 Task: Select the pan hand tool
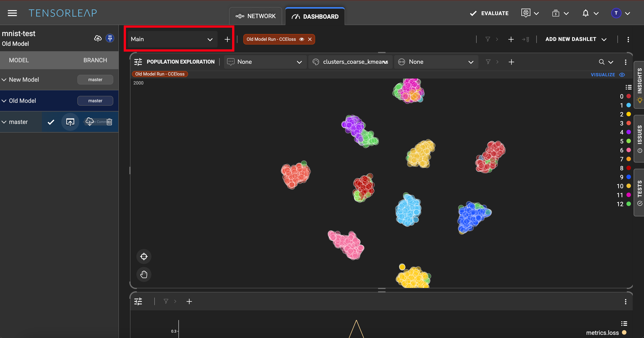144,274
